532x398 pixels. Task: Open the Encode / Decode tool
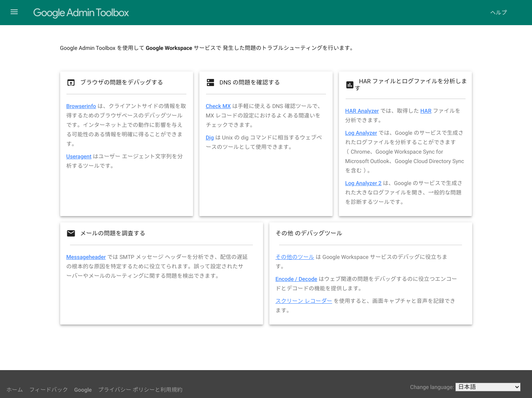296,279
